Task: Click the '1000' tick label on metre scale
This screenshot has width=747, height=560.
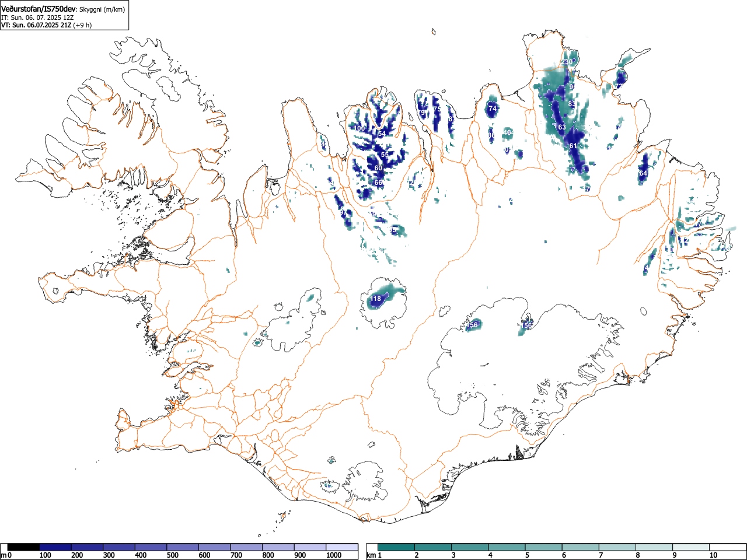Action: [334, 555]
